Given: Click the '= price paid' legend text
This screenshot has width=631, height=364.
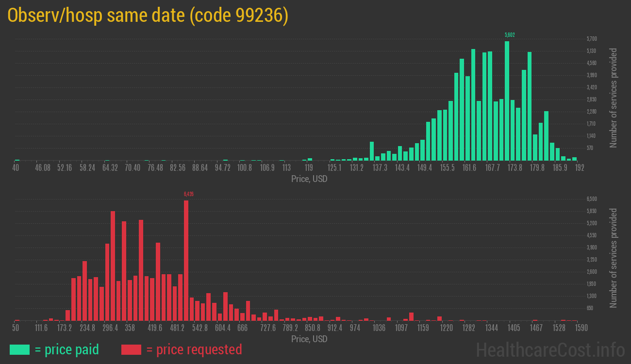Looking at the screenshot, I should pyautogui.click(x=67, y=349).
